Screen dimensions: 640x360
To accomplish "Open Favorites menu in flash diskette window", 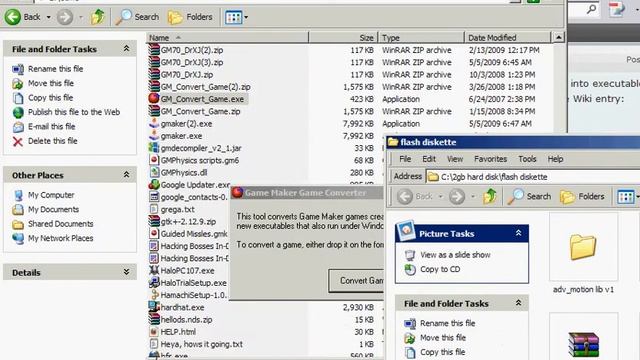I will (490, 159).
